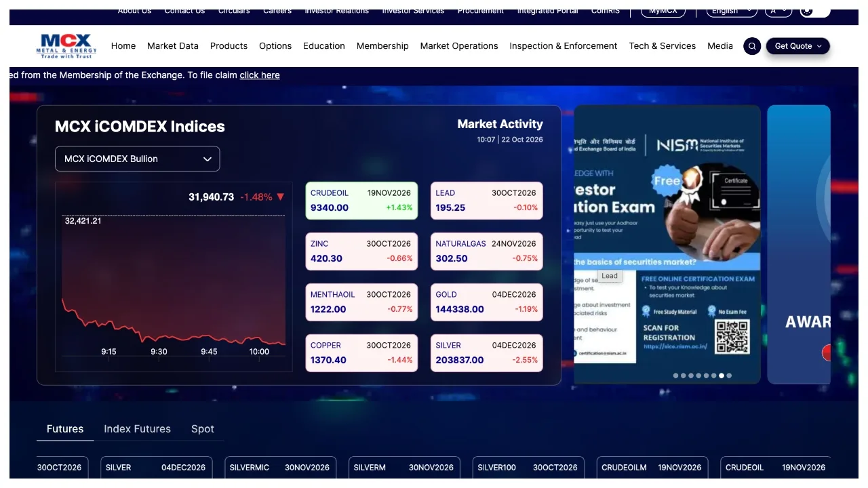Open the ZINC 30OCT2026 card

click(x=361, y=251)
